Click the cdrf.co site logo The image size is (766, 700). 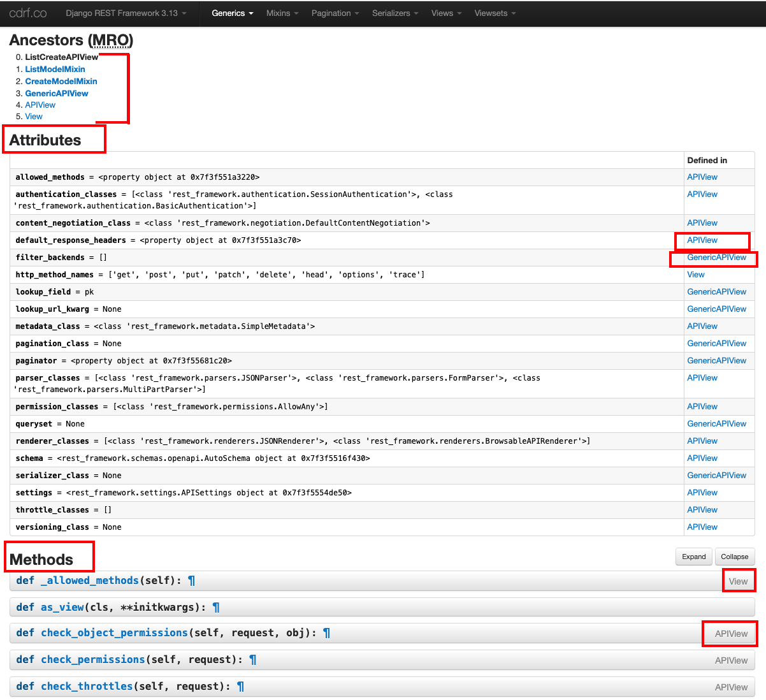tap(27, 13)
